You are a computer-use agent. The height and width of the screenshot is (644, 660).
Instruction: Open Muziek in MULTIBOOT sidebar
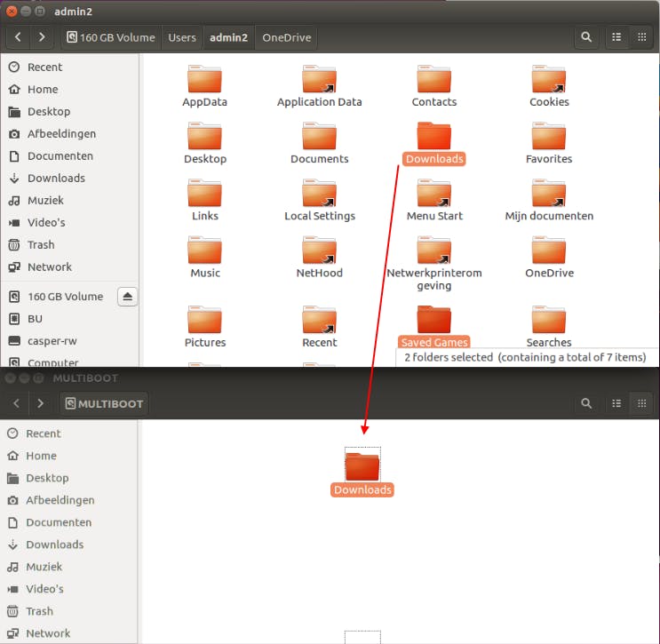coord(68,567)
